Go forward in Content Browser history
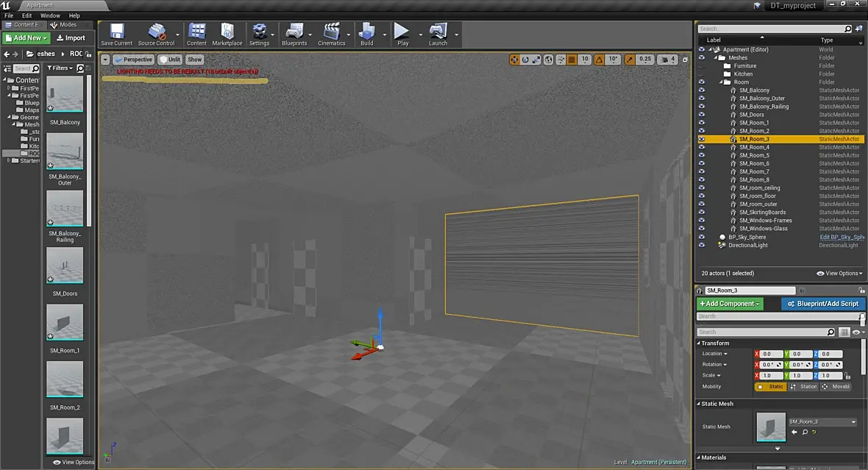 point(15,54)
